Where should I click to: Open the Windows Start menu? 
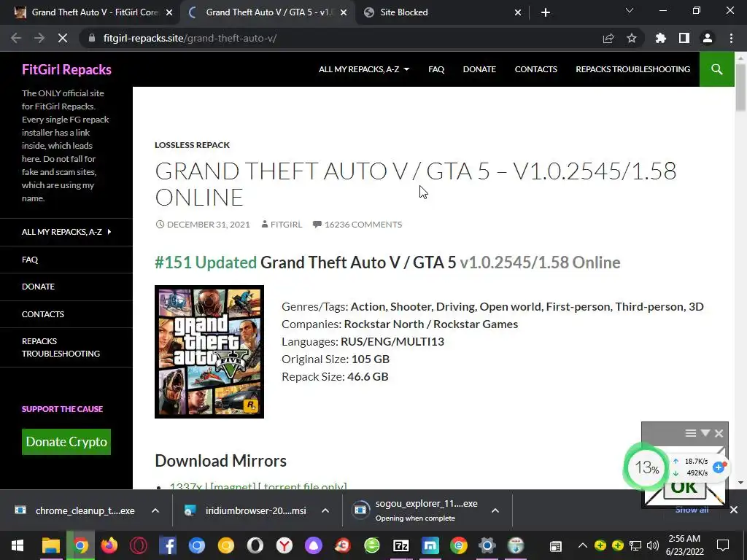18,545
